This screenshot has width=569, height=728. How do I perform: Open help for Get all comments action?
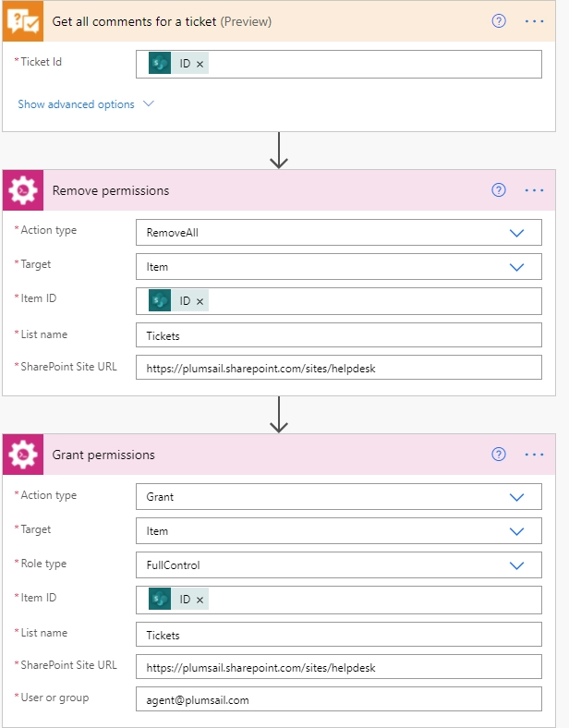[499, 21]
